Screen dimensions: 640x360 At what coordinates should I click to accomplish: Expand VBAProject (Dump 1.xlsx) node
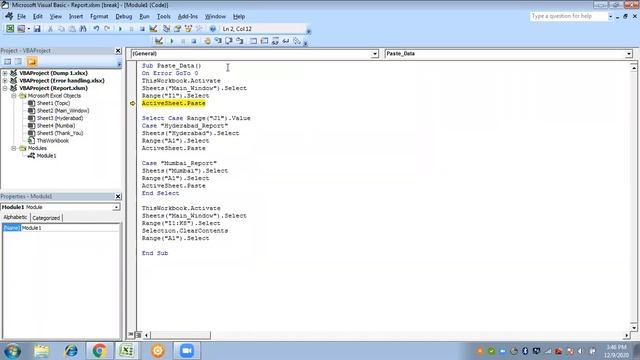tap(5, 73)
